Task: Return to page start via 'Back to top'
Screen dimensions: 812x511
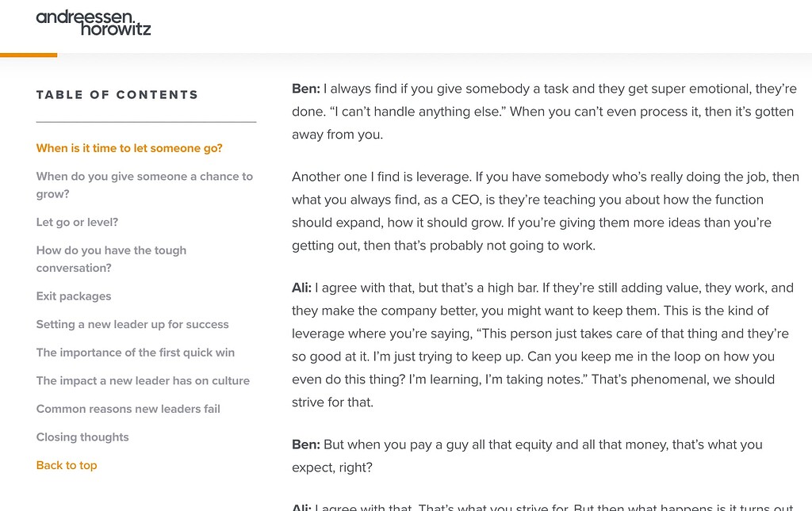Action: click(67, 465)
